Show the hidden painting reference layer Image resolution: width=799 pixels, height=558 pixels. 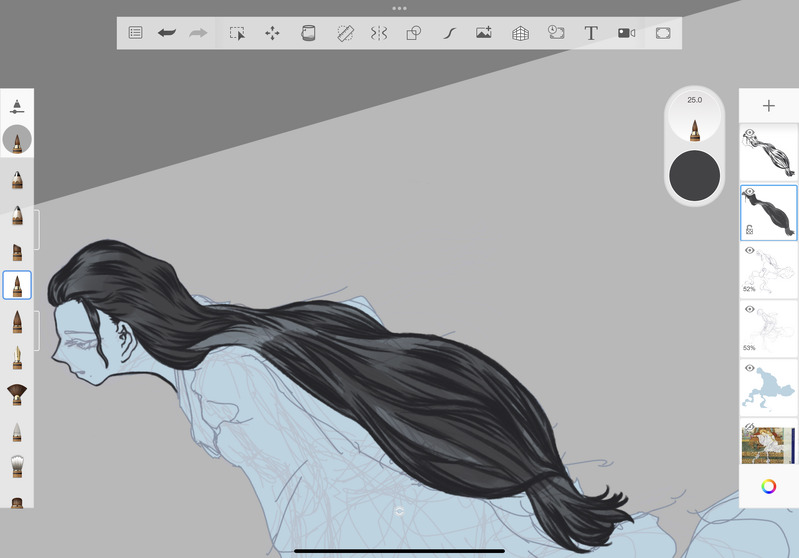coord(749,426)
